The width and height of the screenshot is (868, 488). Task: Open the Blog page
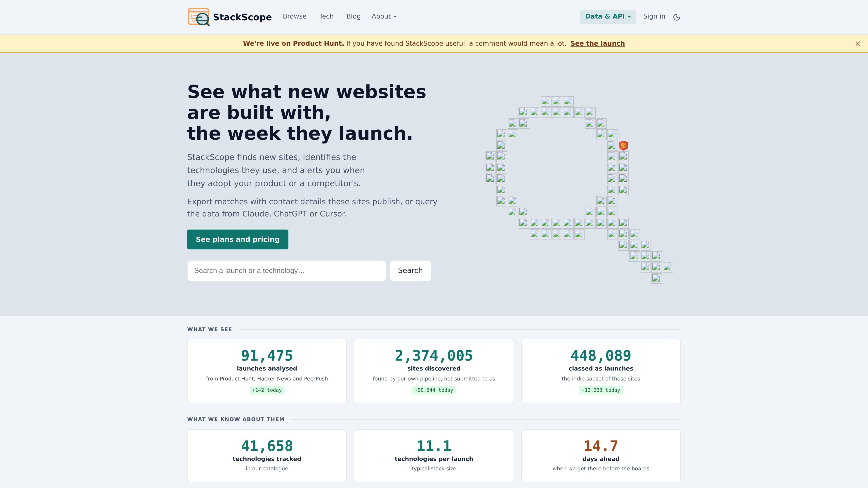pos(353,16)
